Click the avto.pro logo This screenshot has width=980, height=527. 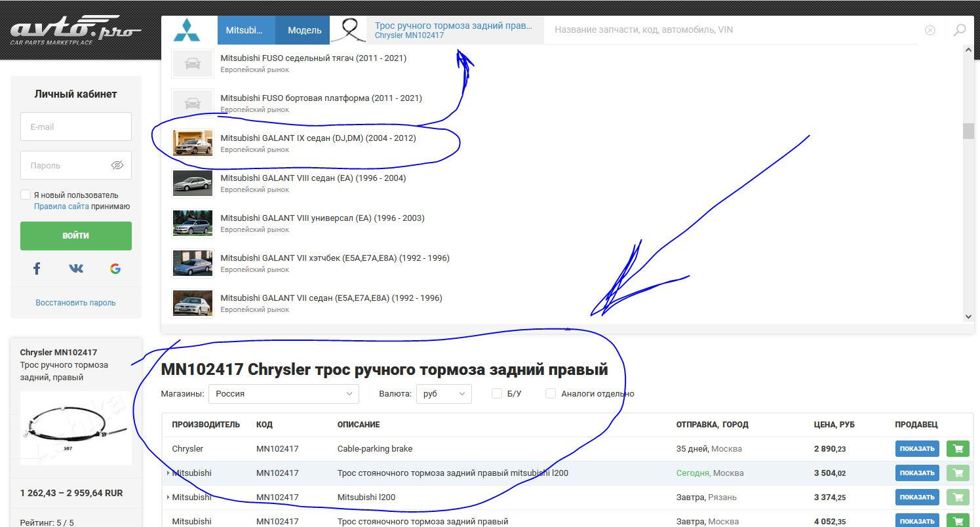click(75, 30)
